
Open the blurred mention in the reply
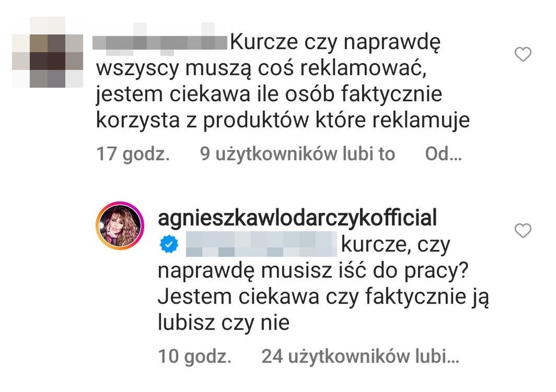click(261, 244)
